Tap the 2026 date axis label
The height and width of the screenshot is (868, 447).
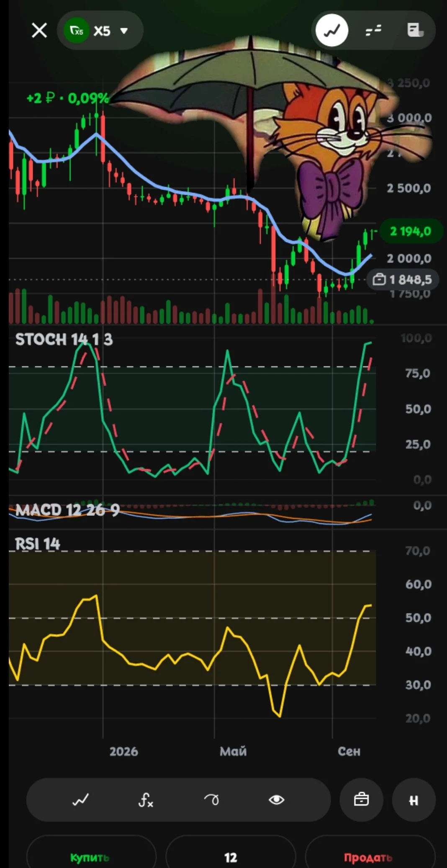(x=124, y=751)
